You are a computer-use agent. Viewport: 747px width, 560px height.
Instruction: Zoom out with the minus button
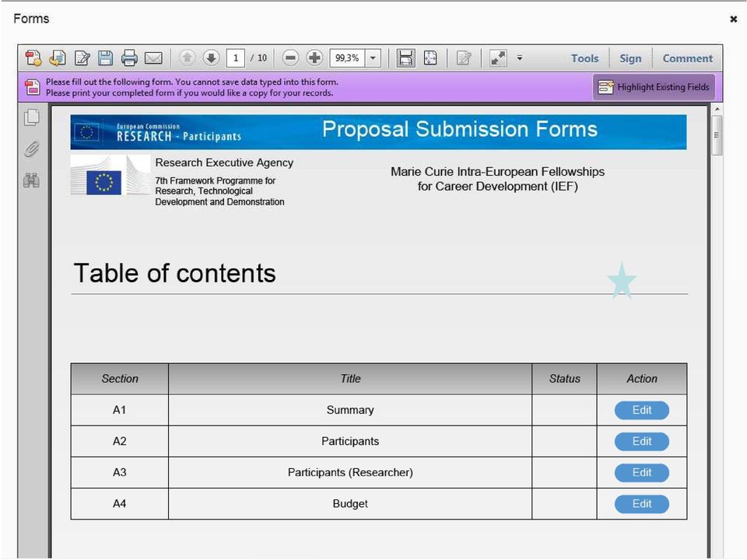point(290,58)
